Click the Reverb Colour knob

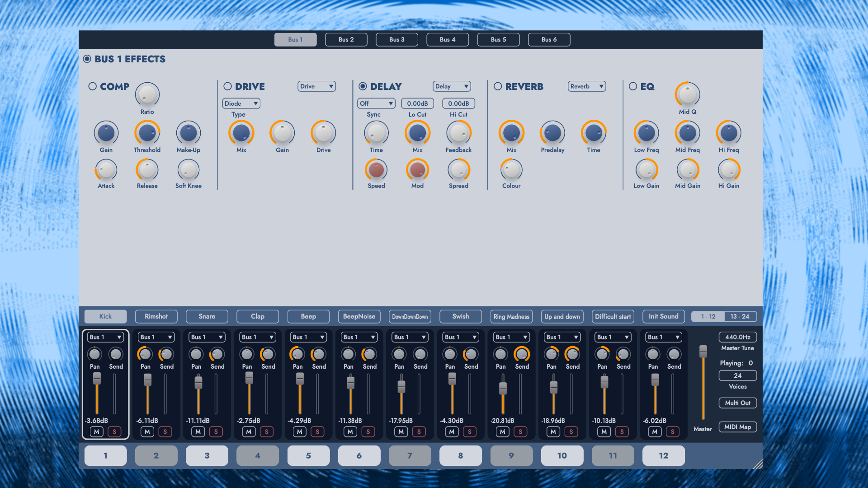[x=511, y=170]
